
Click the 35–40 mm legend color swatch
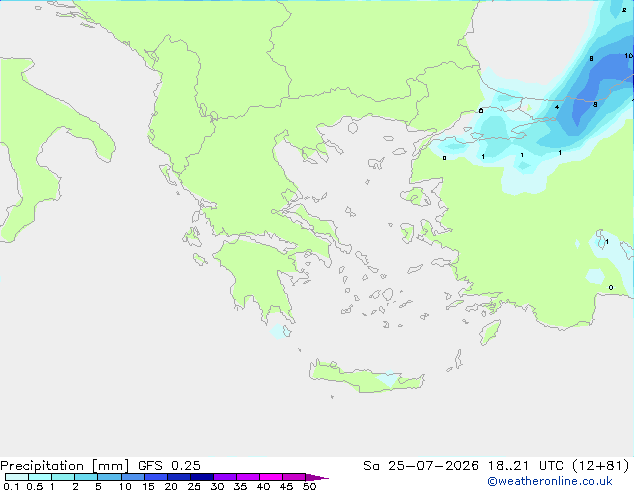coord(248,477)
